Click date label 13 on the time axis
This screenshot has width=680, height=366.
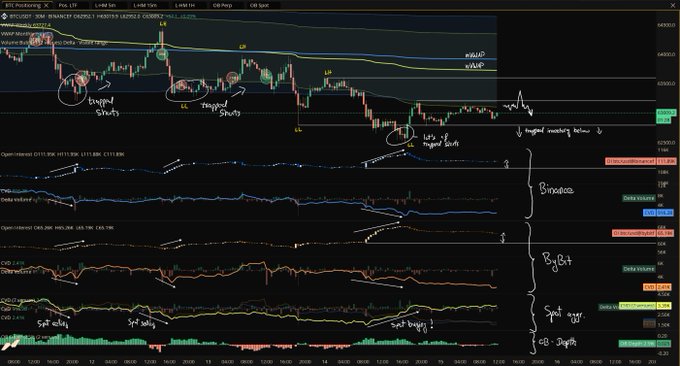click(208, 362)
